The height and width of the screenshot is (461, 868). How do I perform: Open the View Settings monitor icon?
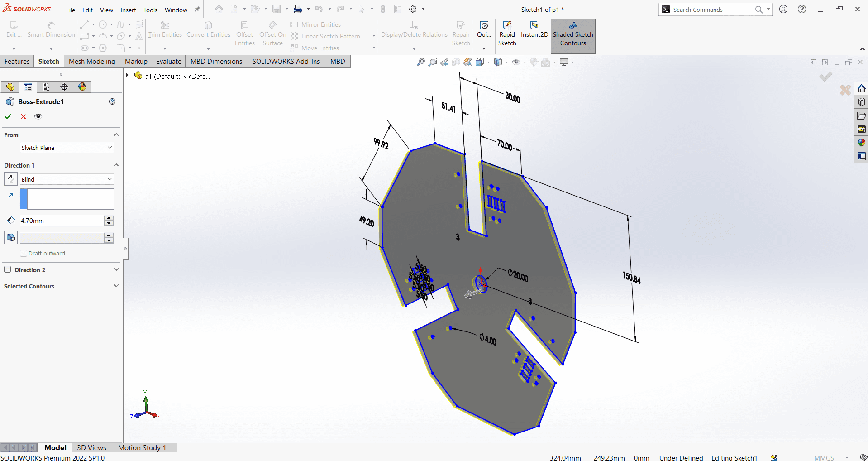[564, 62]
